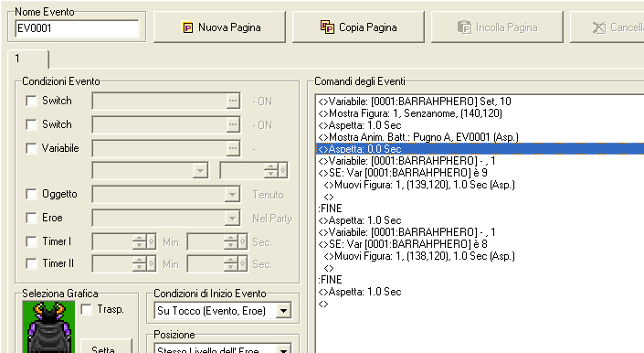The image size is (644, 353).
Task: Enable the Timer I condition checkbox
Action: click(x=31, y=241)
